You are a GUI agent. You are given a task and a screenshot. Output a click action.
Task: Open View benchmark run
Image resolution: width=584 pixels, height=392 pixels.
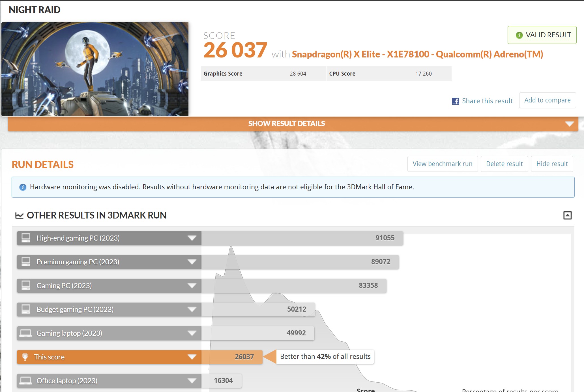point(443,164)
